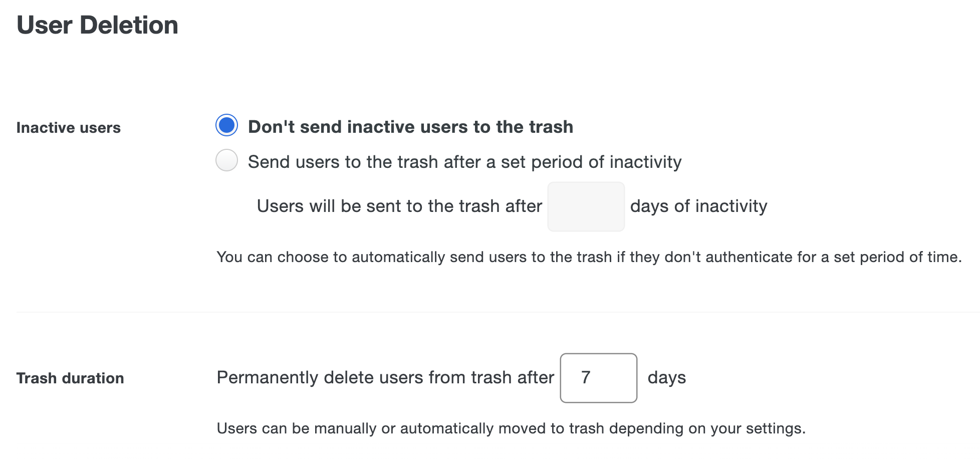The image size is (980, 460).
Task: Click the divider line between the two settings
Action: pyautogui.click(x=490, y=312)
